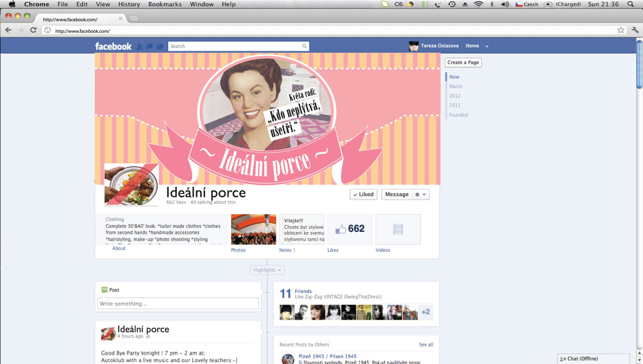Click the Bluetooth icon in menu bar

coord(492,4)
